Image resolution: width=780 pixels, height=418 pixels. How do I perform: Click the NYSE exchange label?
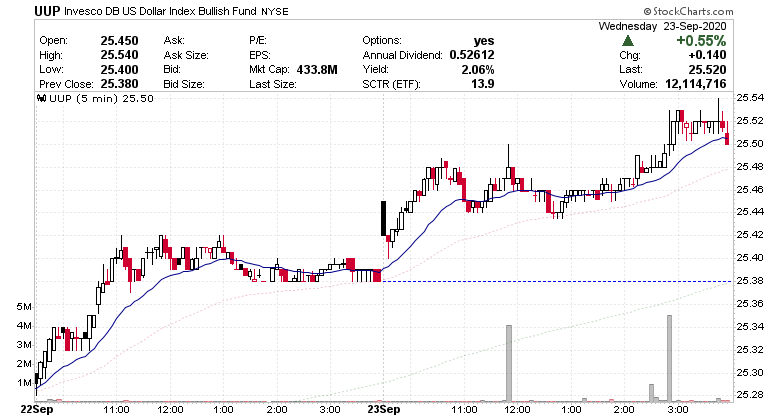point(275,11)
